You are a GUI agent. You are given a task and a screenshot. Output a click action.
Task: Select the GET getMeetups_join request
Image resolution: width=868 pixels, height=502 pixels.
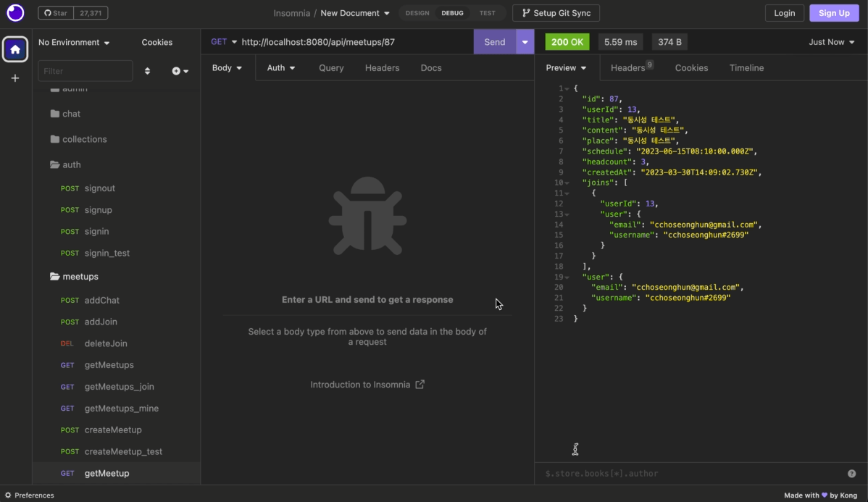116,386
